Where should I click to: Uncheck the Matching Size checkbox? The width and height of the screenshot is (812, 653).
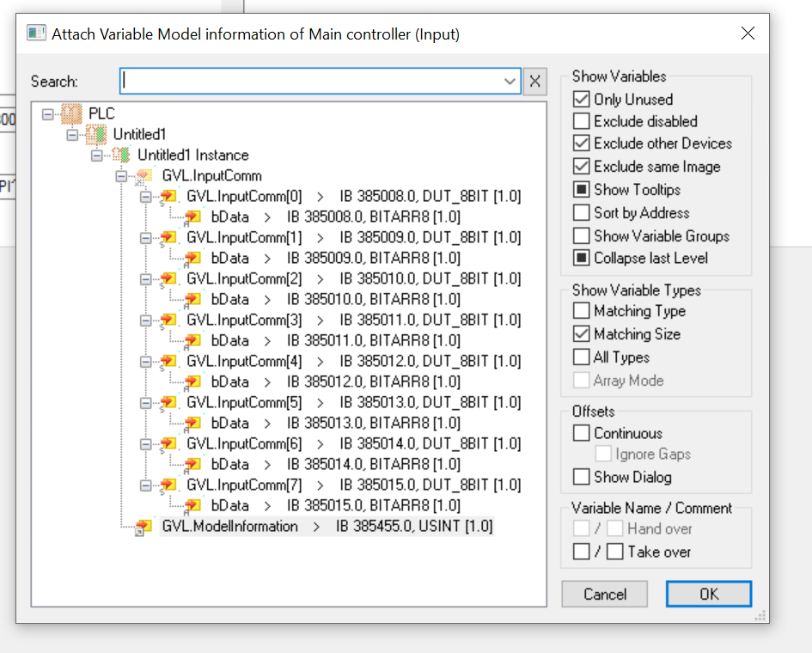[582, 333]
